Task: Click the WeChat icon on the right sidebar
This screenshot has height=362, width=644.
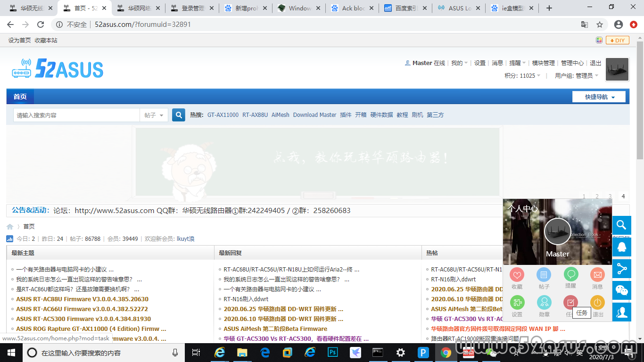Action: pos(622,290)
